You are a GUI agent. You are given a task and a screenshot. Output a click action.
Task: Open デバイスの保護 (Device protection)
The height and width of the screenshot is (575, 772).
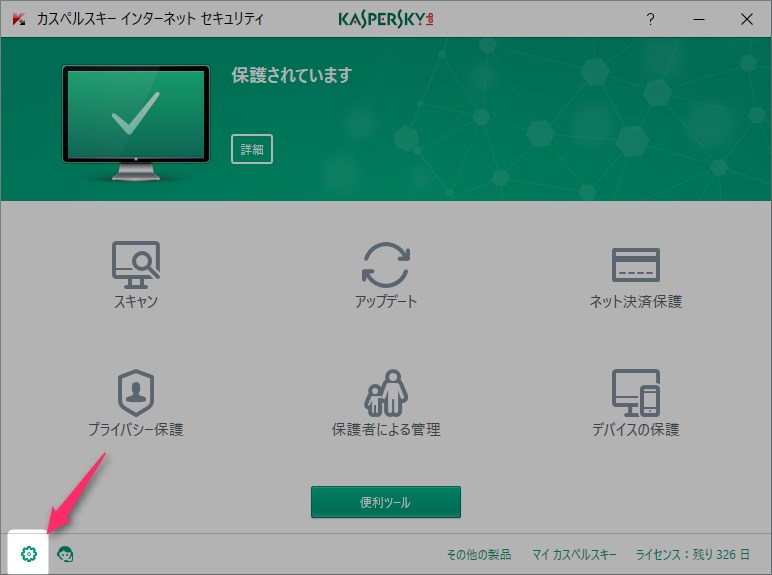636,403
